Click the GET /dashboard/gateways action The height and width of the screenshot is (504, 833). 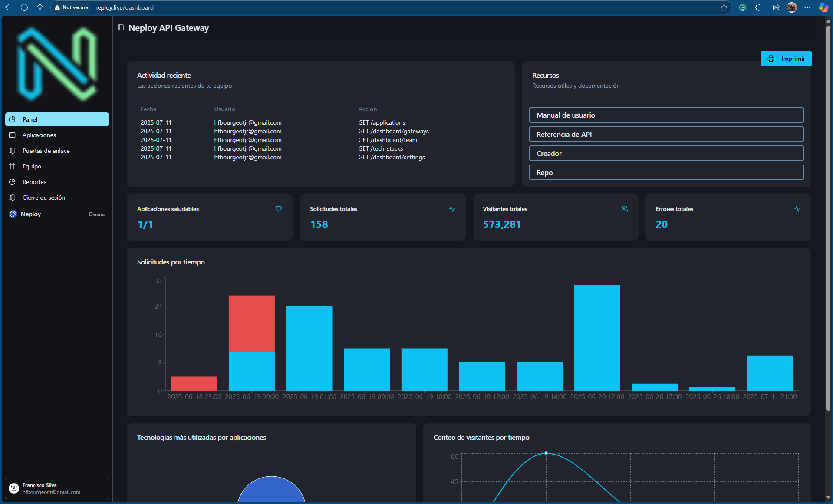(393, 131)
